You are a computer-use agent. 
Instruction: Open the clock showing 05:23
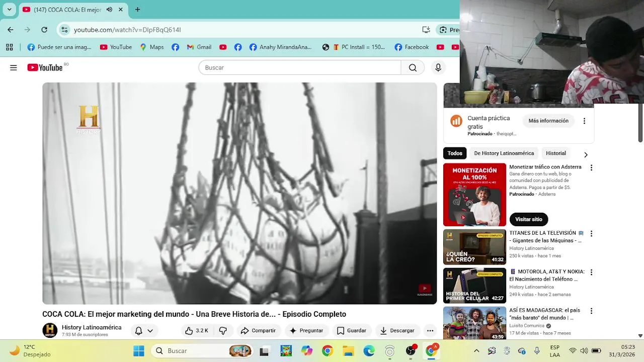tap(628, 347)
